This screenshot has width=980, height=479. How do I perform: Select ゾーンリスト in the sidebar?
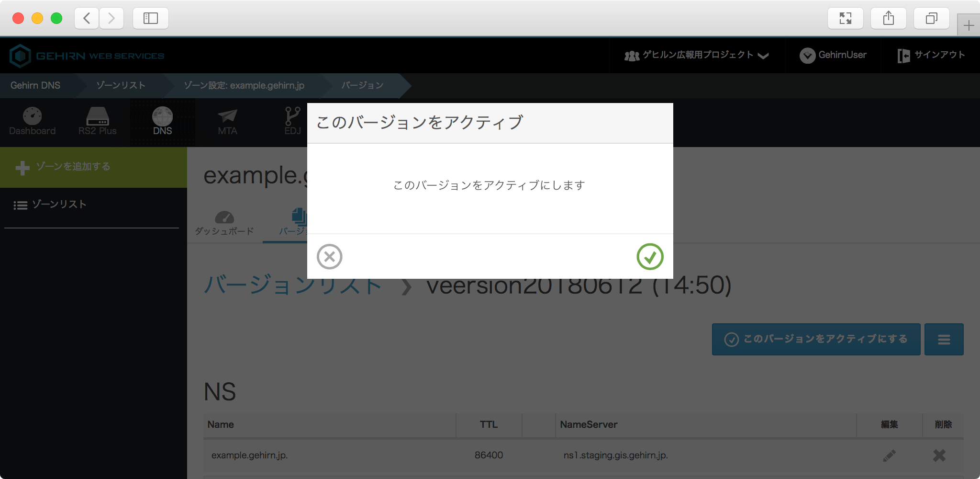50,205
